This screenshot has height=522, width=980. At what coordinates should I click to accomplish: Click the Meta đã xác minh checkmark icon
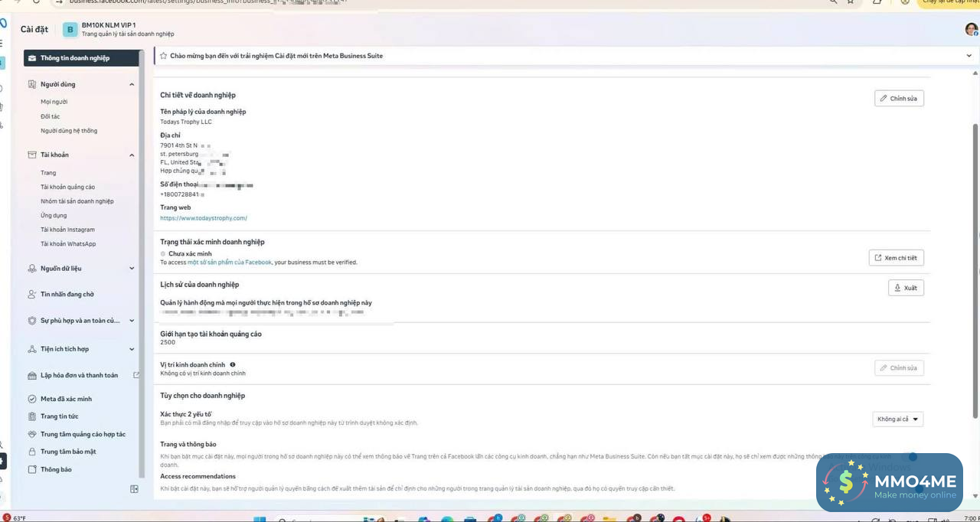point(32,399)
